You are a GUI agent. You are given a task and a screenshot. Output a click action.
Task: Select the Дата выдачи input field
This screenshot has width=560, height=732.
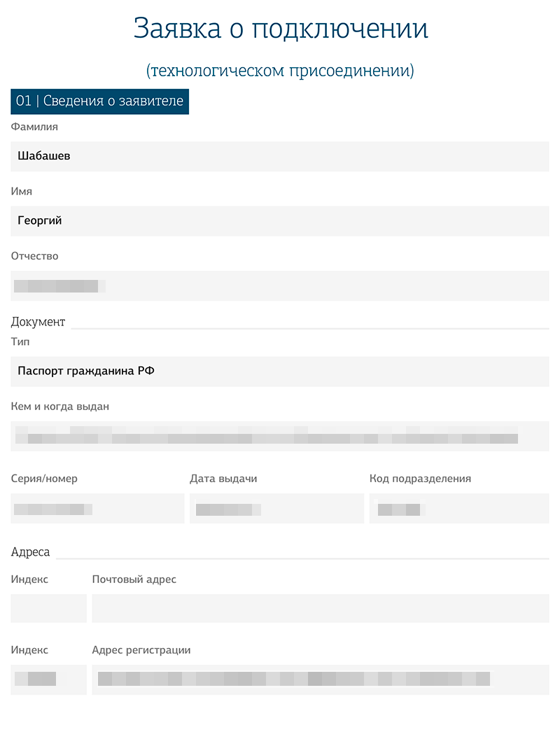[x=276, y=508]
